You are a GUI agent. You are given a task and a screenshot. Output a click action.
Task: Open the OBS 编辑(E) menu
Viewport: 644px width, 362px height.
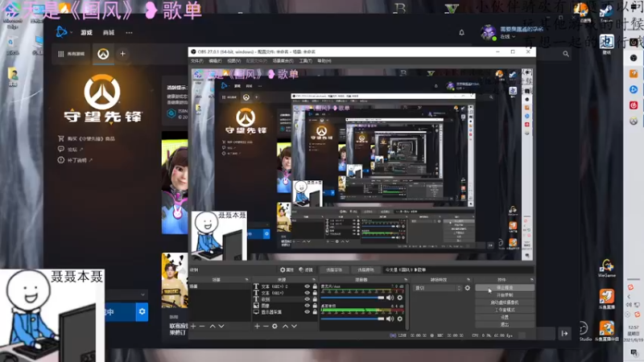coord(215,61)
